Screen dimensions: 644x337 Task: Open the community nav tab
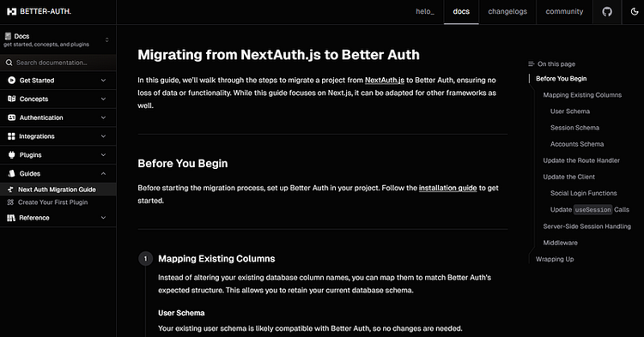click(x=564, y=11)
